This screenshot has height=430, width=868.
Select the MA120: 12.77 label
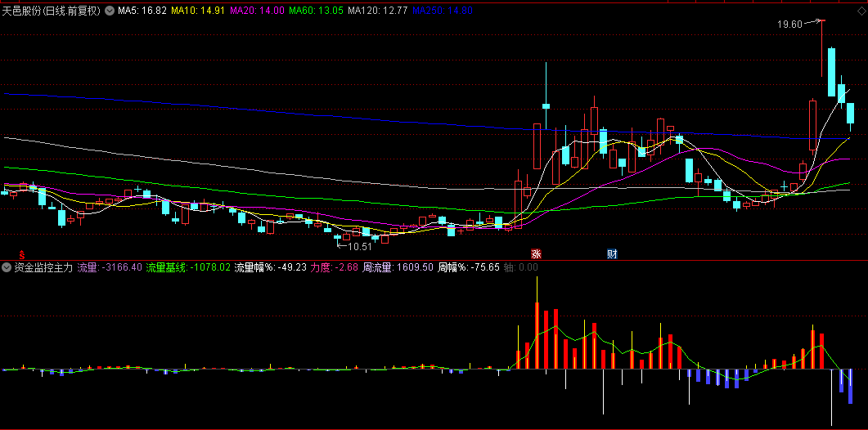[377, 11]
